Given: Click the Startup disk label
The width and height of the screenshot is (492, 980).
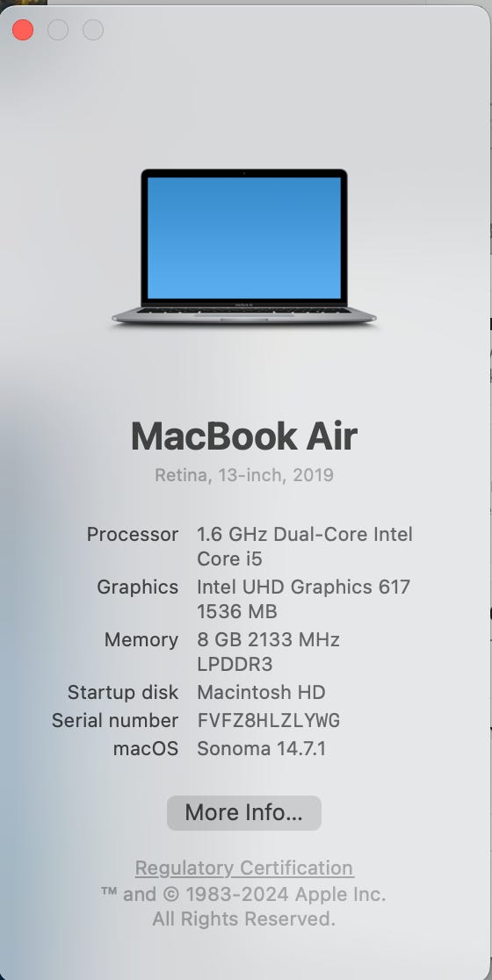Looking at the screenshot, I should click(123, 693).
